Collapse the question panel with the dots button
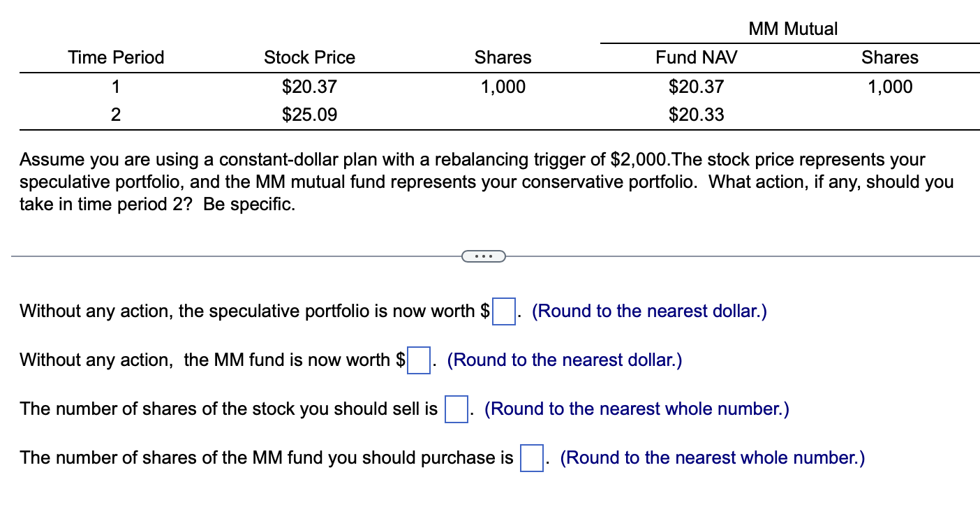980x514 pixels. 484,256
